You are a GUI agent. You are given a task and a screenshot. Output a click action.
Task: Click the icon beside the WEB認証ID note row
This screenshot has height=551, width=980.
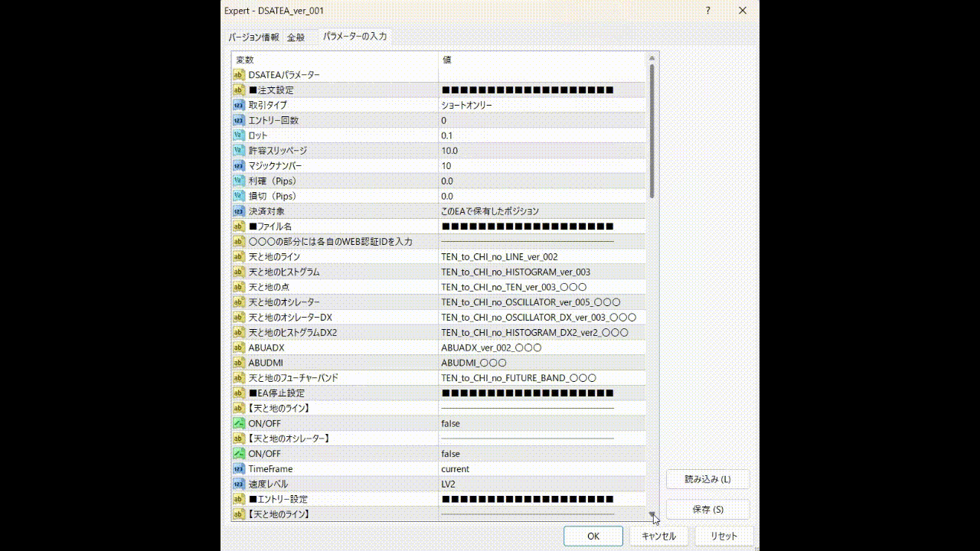239,242
